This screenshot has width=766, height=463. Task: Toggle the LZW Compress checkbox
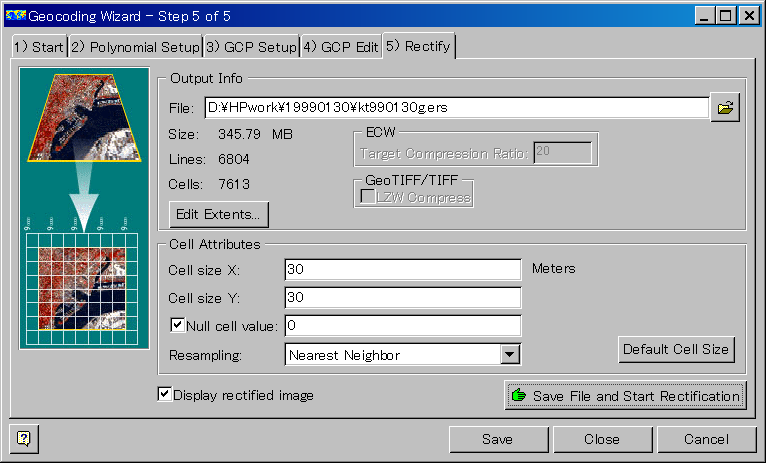coord(367,197)
